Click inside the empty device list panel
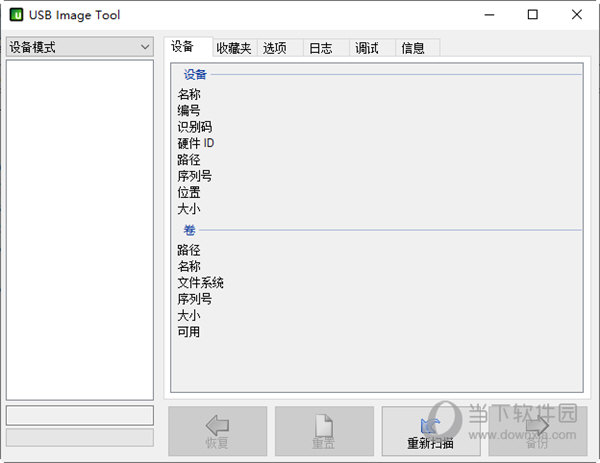Viewport: 600px width, 463px height. (80, 230)
